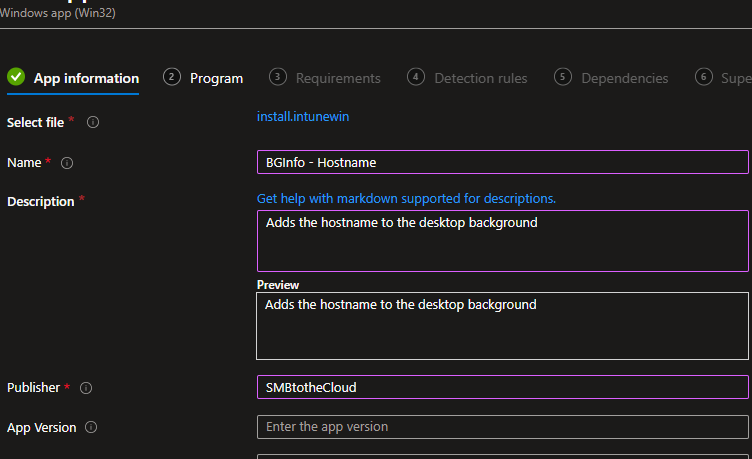Open the info tooltip icon beside Publisher
The image size is (752, 459).
coord(86,388)
